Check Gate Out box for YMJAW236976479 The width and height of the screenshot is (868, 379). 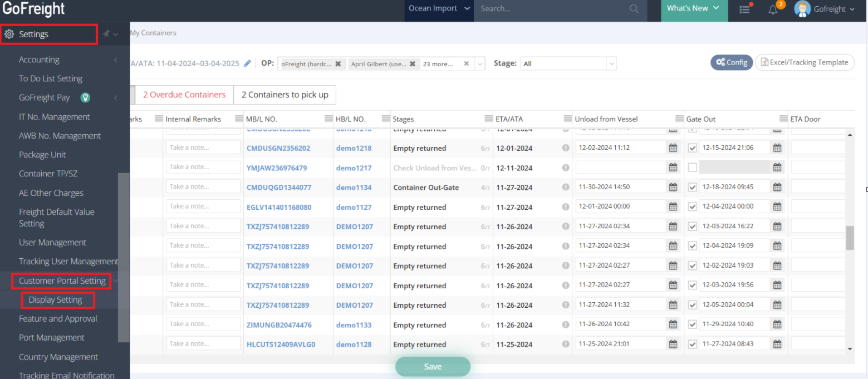click(692, 168)
